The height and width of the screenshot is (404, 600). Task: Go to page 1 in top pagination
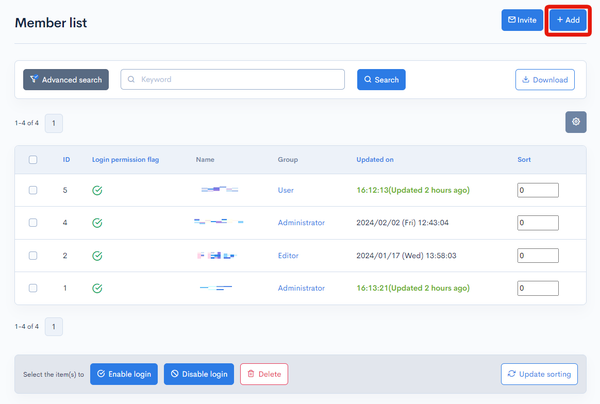click(54, 123)
